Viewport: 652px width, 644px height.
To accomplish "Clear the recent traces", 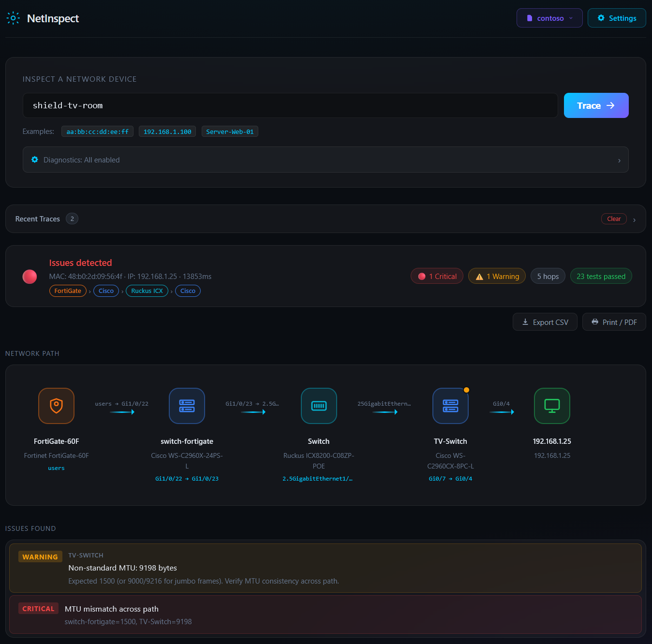I will tap(614, 219).
